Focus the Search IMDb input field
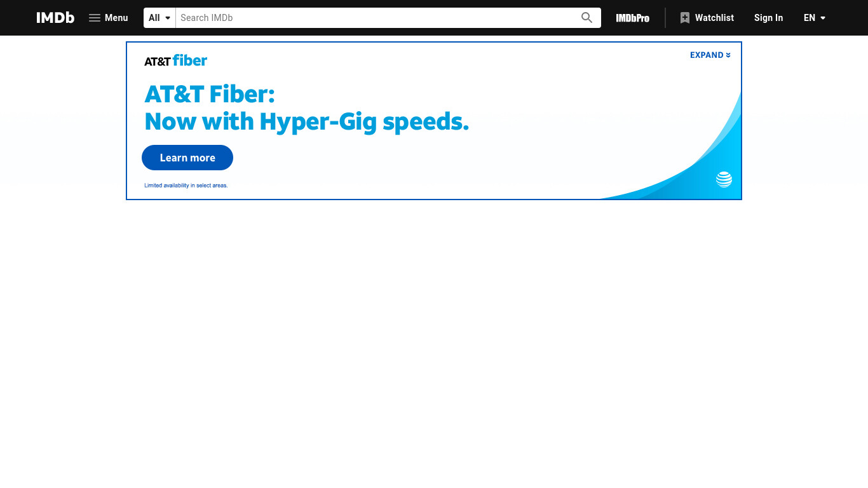This screenshot has width=868, height=488. [x=377, y=18]
